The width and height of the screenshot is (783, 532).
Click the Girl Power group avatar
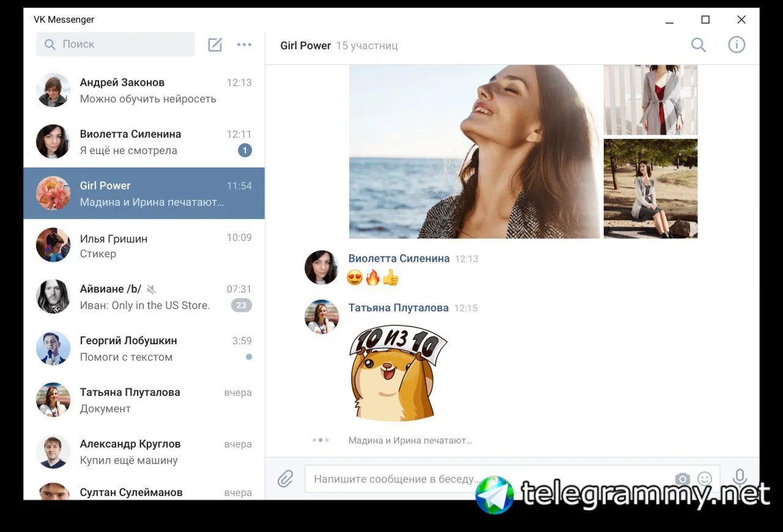pos(53,193)
